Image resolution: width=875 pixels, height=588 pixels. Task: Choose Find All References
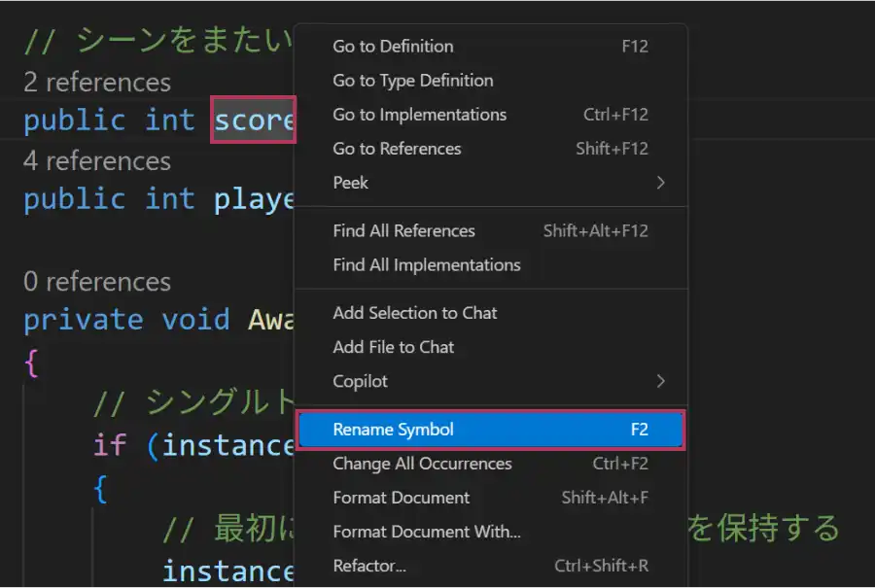tap(403, 231)
